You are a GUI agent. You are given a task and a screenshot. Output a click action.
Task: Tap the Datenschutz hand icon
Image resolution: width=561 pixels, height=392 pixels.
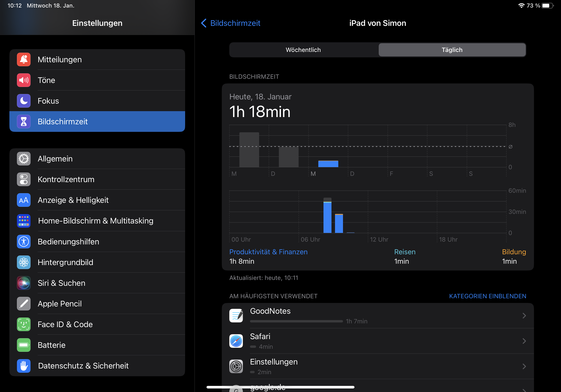24,366
